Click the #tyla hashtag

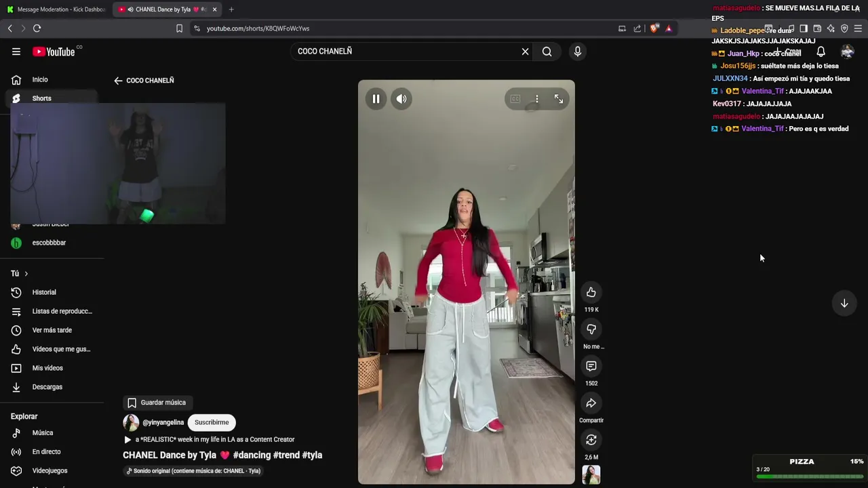coord(312,455)
